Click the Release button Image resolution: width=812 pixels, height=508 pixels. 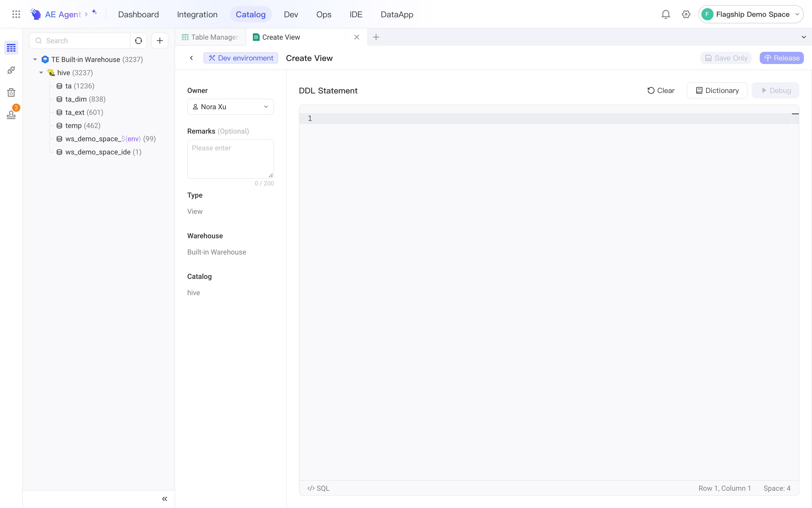click(782, 58)
